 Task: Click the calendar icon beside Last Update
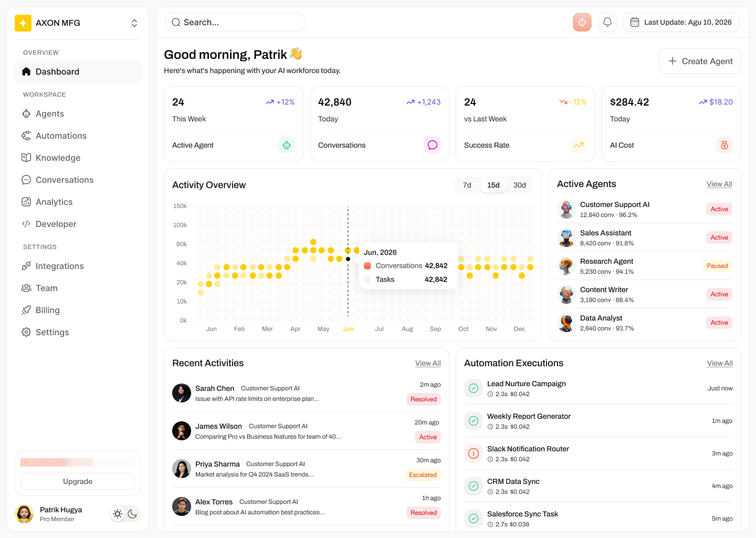tap(635, 22)
